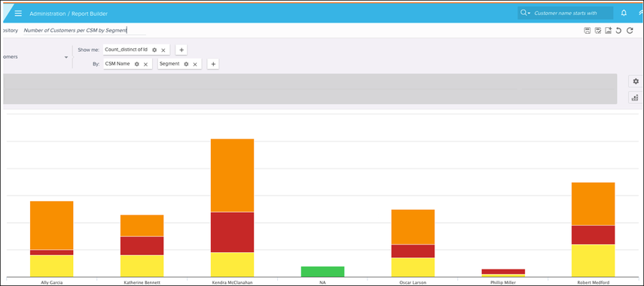This screenshot has width=644, height=286.
Task: Click the report name input field
Action: [84, 30]
